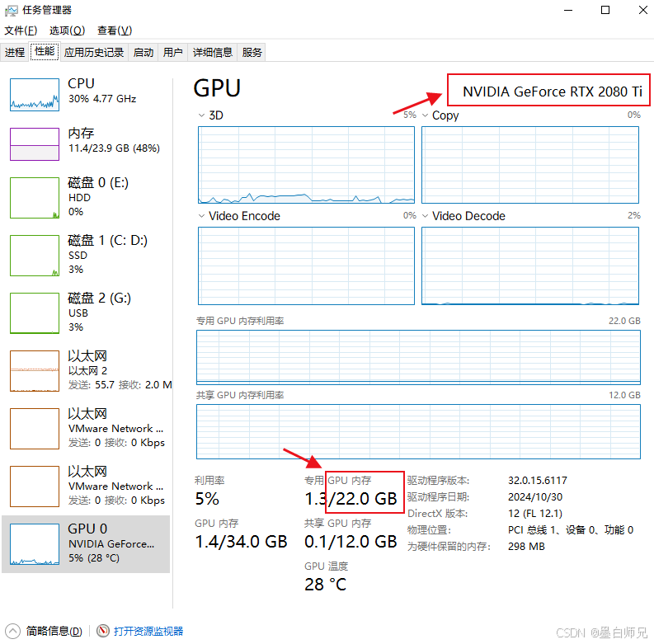The image size is (654, 644).
Task: Click the large GPU heading
Action: click(217, 88)
